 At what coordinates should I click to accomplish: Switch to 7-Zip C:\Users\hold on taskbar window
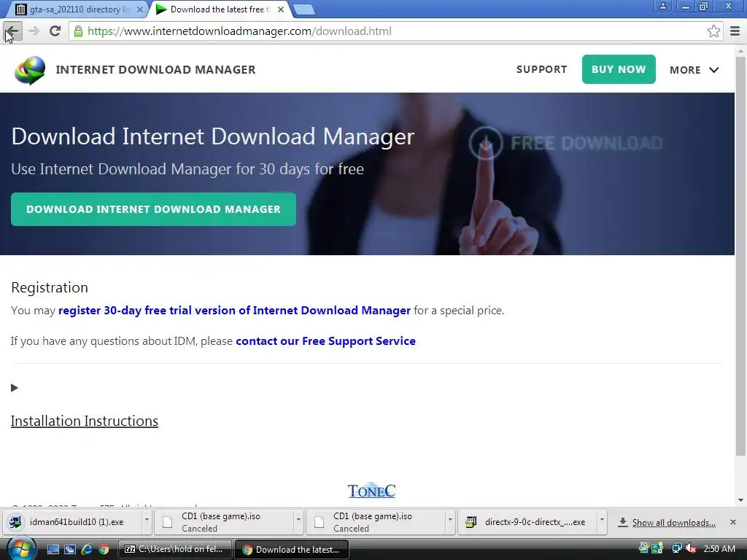[175, 549]
